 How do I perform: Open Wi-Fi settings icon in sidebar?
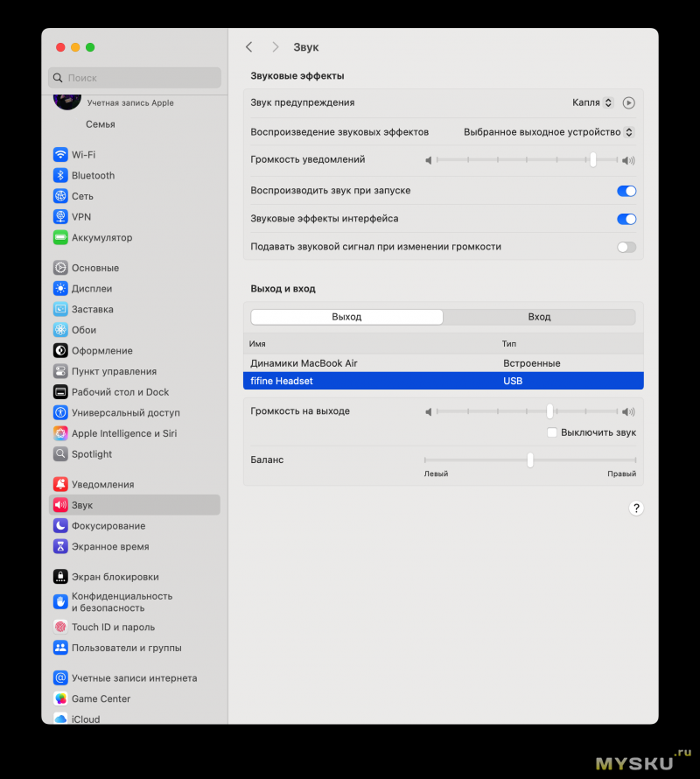[x=60, y=155]
